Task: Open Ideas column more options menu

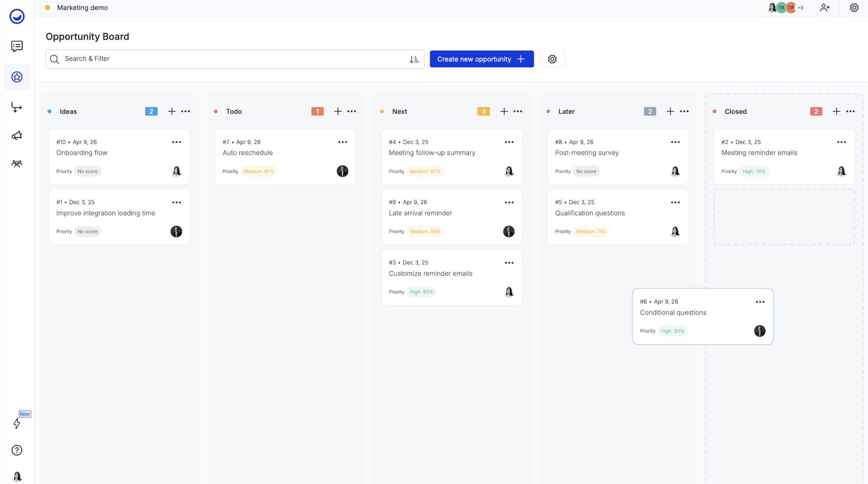Action: (185, 111)
